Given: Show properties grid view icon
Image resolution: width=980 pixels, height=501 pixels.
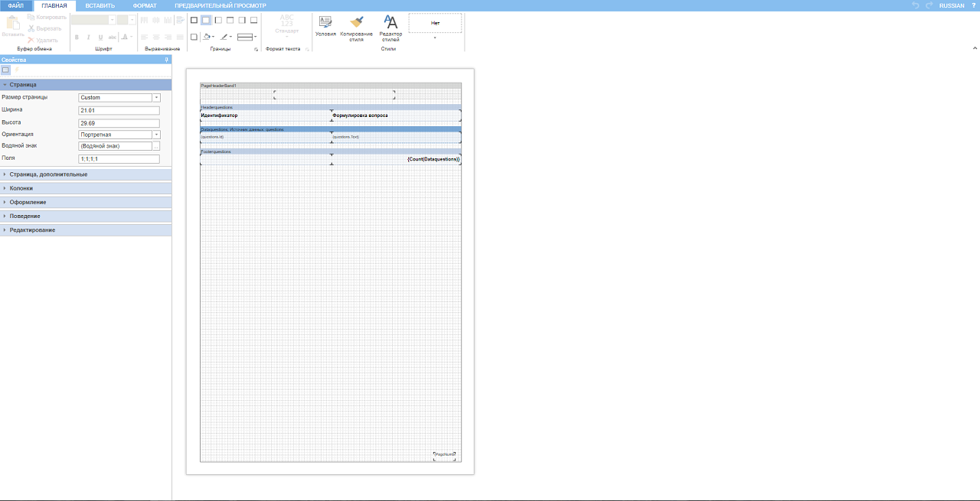Looking at the screenshot, I should [6, 70].
